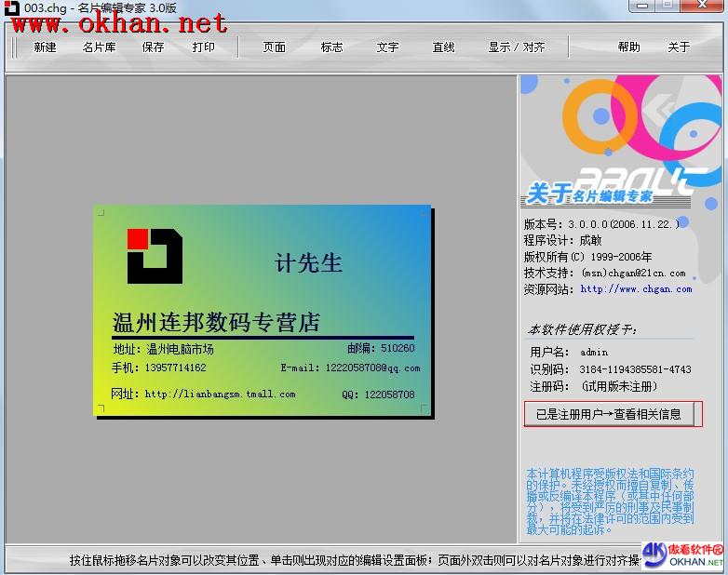Select the black and red logo on card

click(155, 256)
